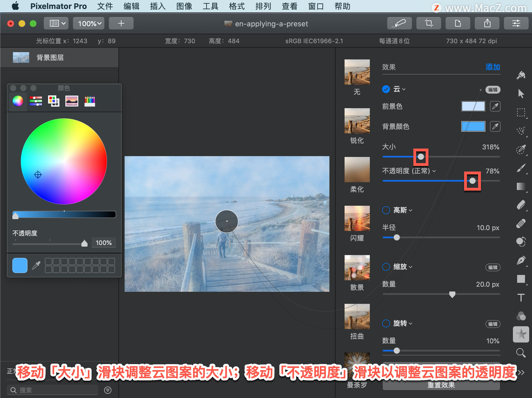Select the Zoom magnifier tool
Screen dimensions: 532x398
[x=521, y=353]
